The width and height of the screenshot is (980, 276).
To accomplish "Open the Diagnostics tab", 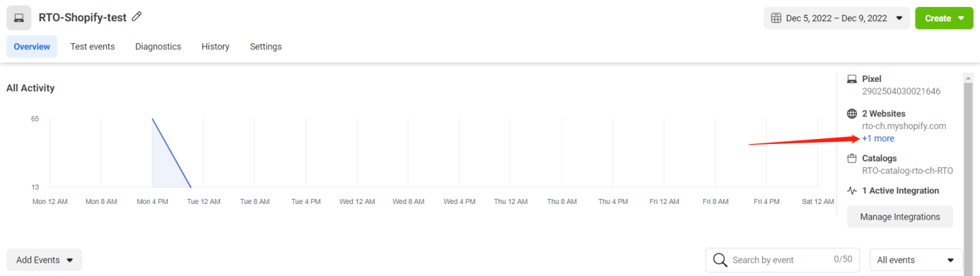I will click(158, 47).
